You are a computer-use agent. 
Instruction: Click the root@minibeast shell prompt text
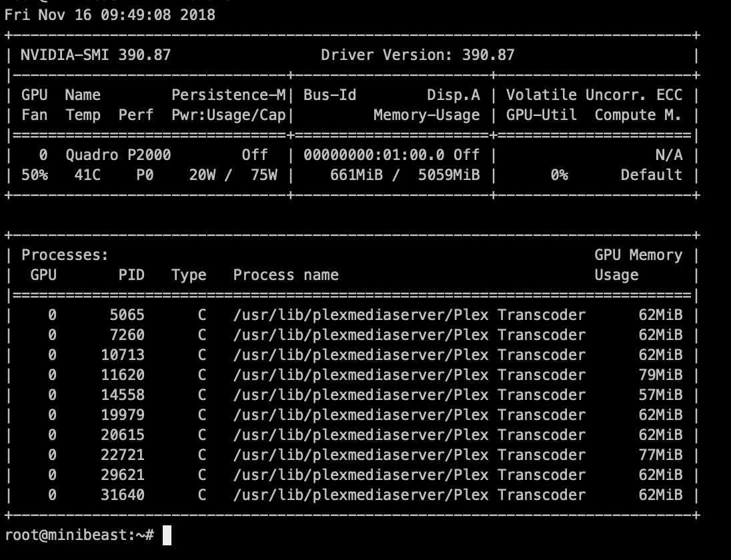point(79,535)
